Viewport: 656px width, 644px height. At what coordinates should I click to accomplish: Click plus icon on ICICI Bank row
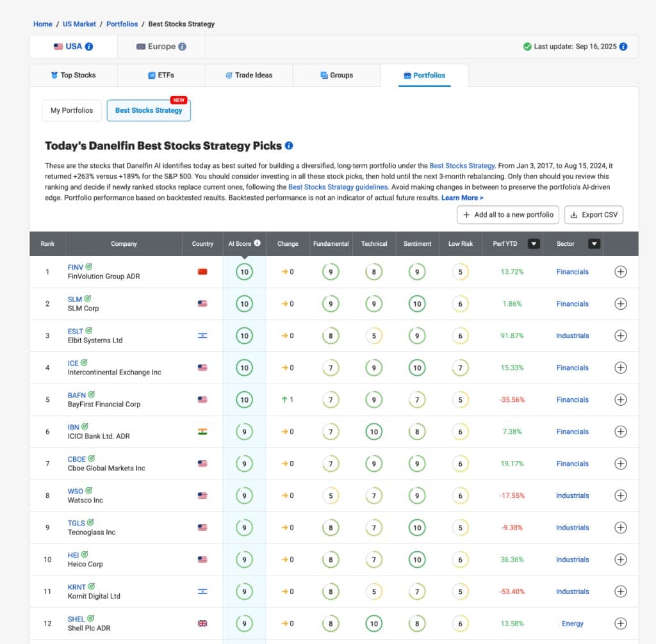click(x=620, y=431)
